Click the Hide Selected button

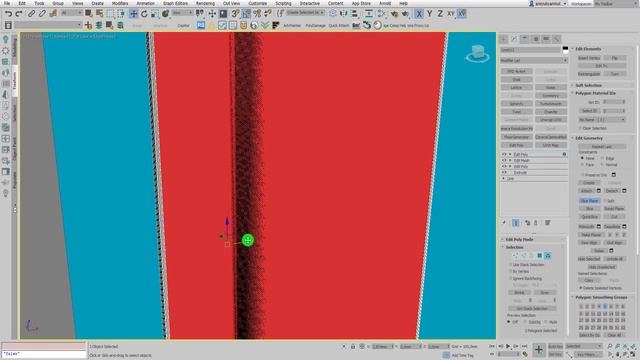[589, 259]
